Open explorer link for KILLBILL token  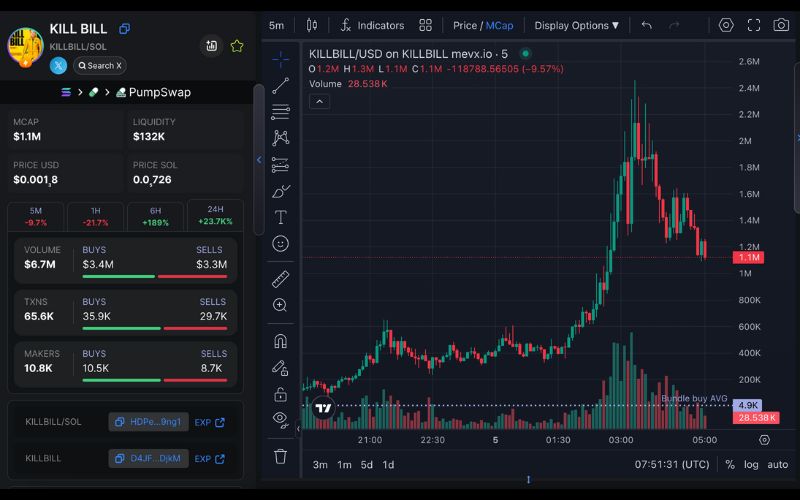(x=209, y=459)
